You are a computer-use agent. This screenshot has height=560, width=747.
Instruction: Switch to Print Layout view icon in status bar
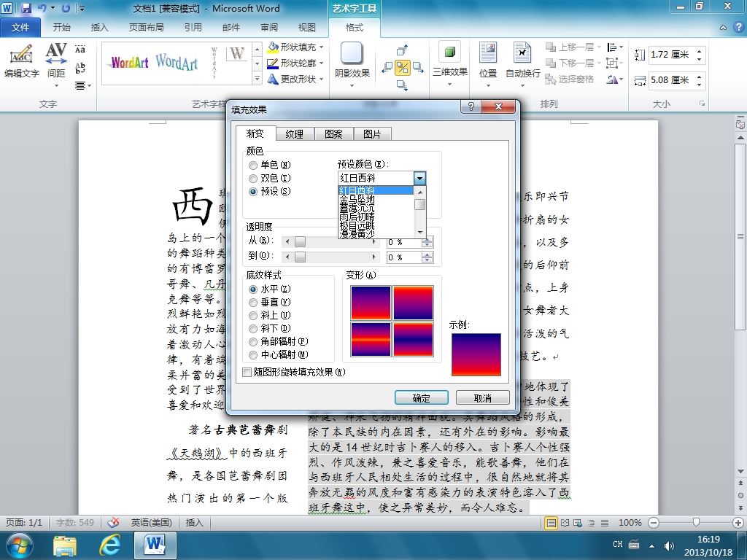click(x=551, y=523)
